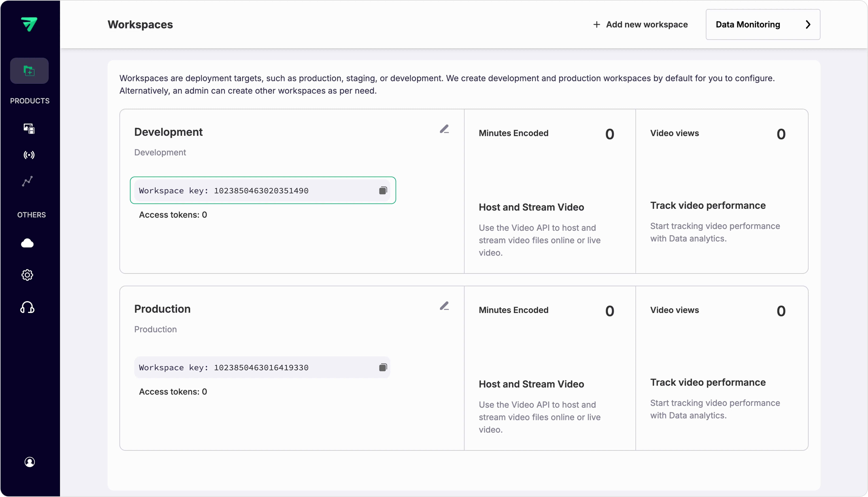Click the plus icon beside Add new workspace
Image resolution: width=868 pixels, height=497 pixels.
[x=596, y=25]
